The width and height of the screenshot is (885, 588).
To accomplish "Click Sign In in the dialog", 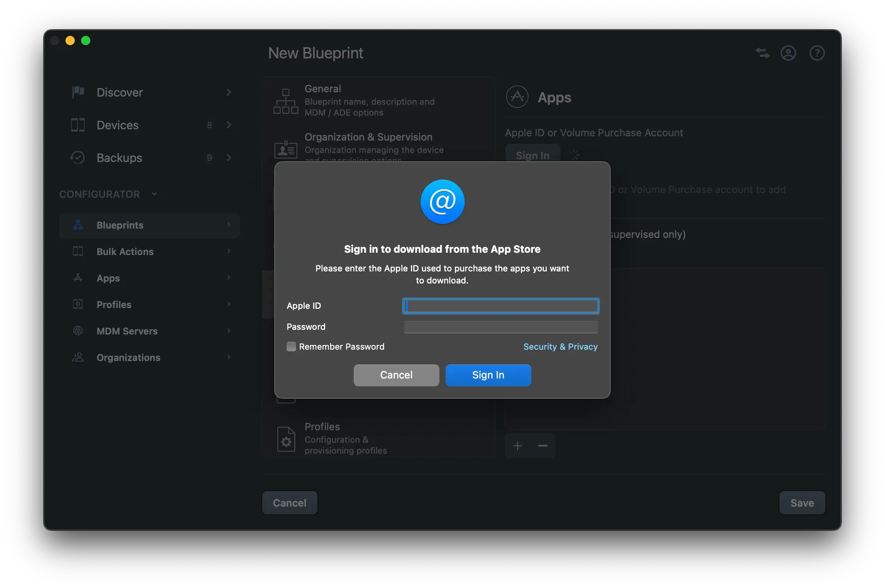I will pyautogui.click(x=488, y=375).
